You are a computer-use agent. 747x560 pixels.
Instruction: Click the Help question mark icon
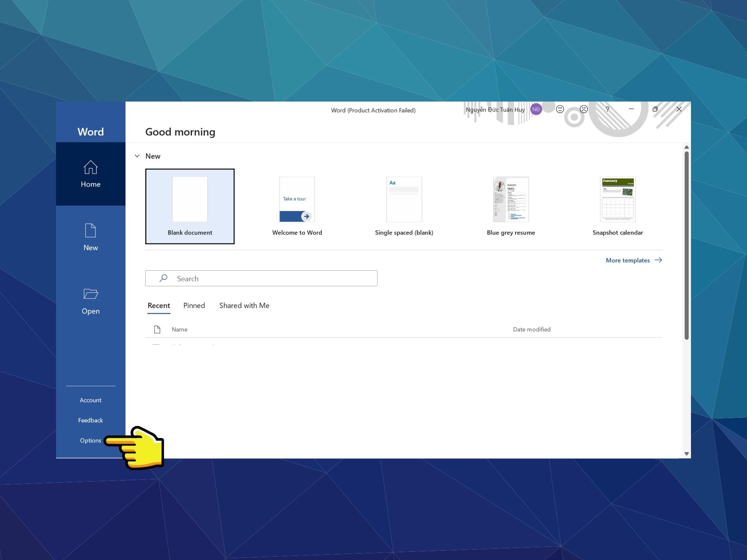point(607,109)
